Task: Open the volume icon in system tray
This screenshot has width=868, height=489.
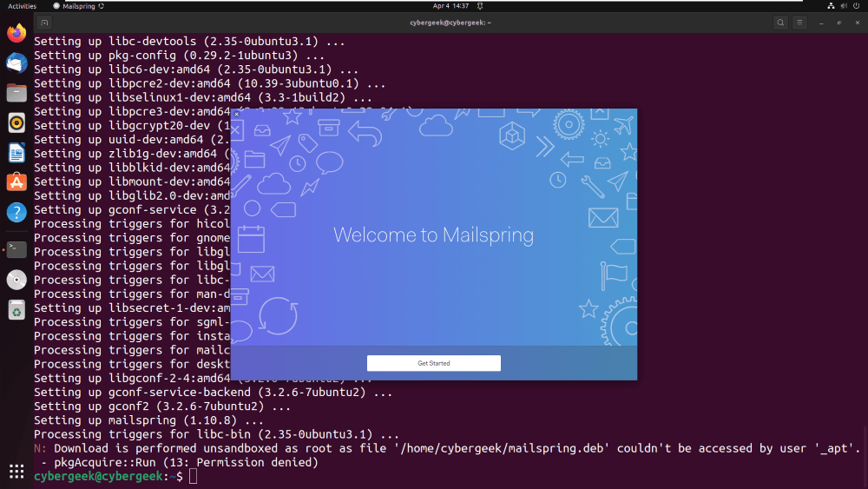Action: pyautogui.click(x=844, y=6)
